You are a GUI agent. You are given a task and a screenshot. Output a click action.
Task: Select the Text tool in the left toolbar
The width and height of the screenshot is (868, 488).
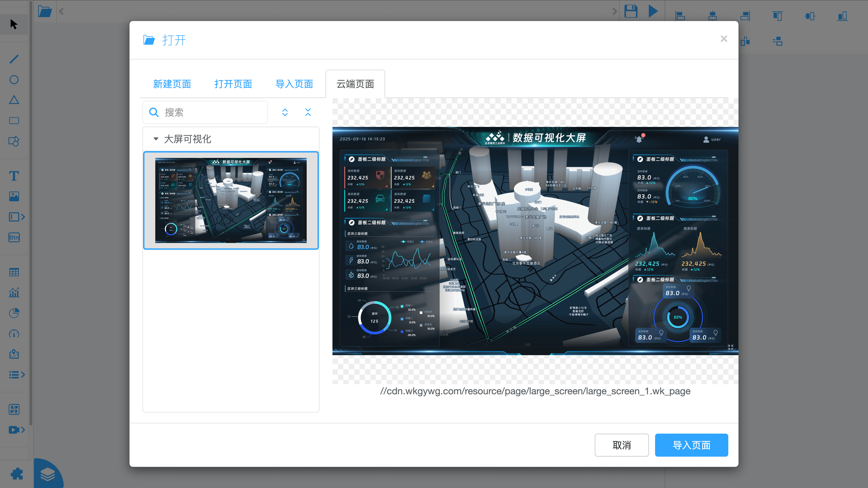point(14,176)
